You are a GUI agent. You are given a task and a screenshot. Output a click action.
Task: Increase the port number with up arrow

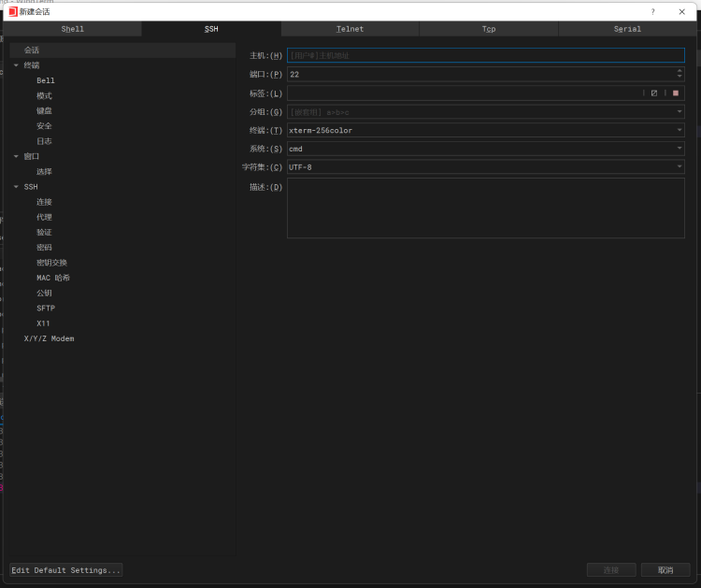(x=680, y=71)
